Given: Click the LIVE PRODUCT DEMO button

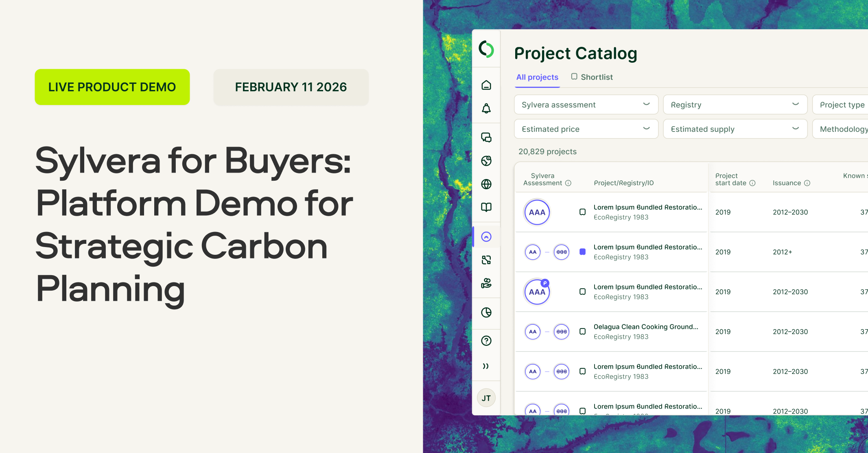Looking at the screenshot, I should (x=112, y=87).
